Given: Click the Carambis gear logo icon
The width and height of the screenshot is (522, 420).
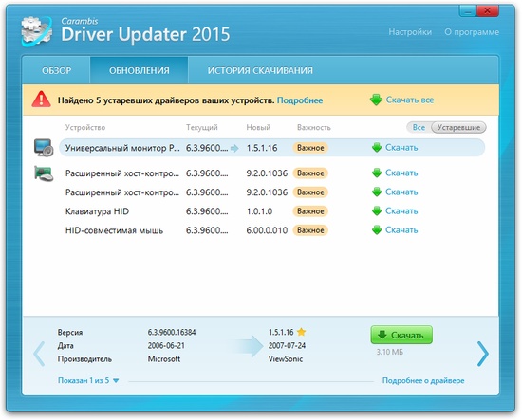Looking at the screenshot, I should (36, 31).
